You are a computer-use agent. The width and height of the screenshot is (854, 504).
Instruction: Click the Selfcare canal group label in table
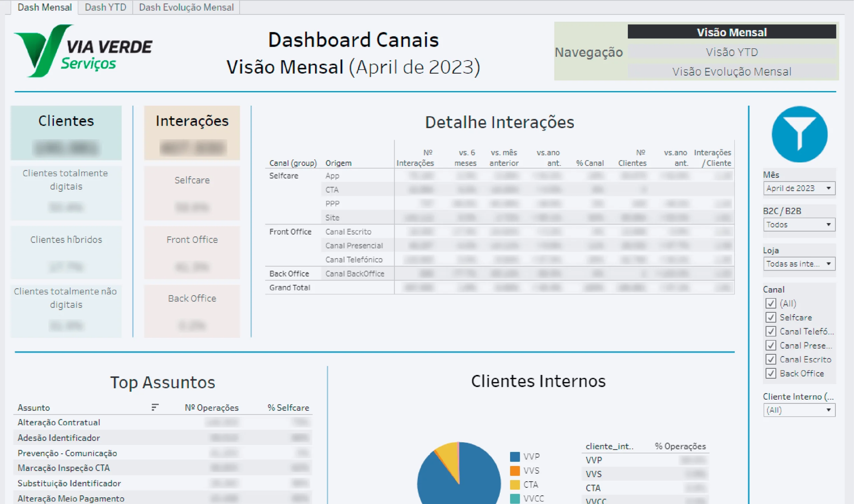click(x=284, y=175)
